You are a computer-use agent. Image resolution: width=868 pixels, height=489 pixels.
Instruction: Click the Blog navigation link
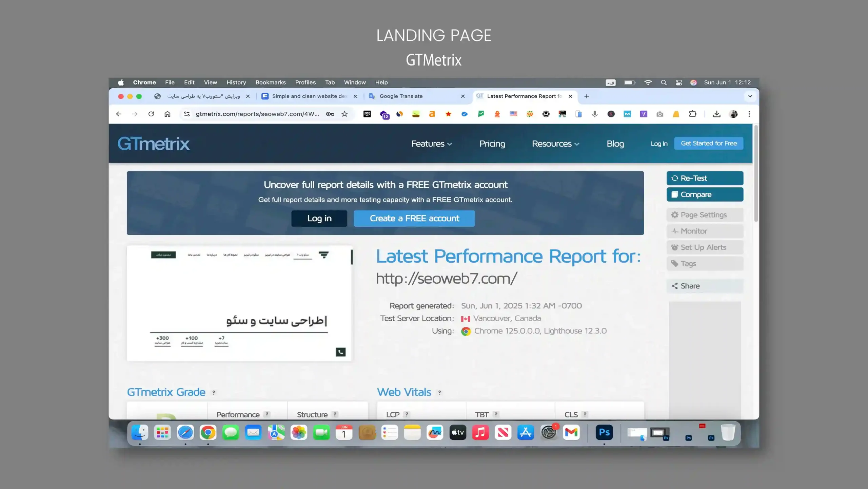(615, 144)
